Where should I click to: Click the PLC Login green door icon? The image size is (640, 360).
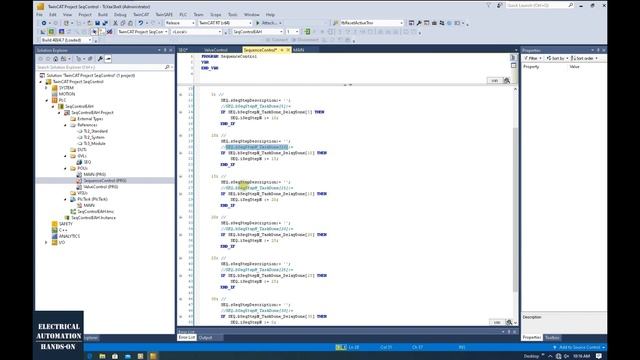pos(308,32)
